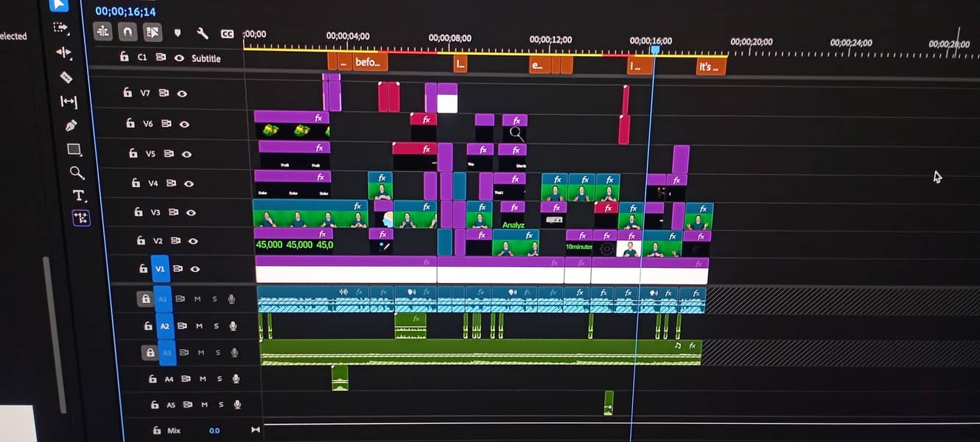Select the 'It's...' subtitle clip
Image resolution: width=980 pixels, height=442 pixels.
coord(711,66)
